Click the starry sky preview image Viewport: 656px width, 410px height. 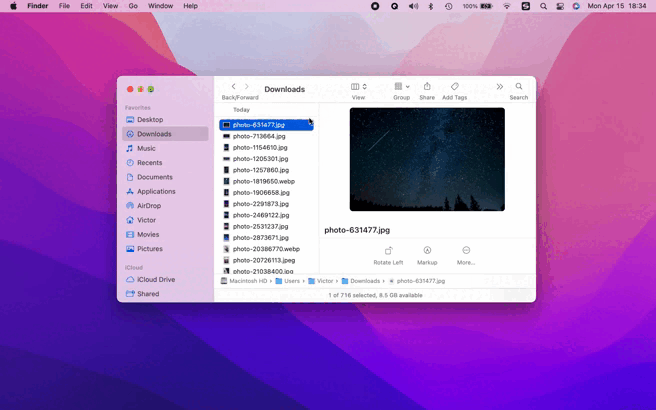(x=427, y=159)
